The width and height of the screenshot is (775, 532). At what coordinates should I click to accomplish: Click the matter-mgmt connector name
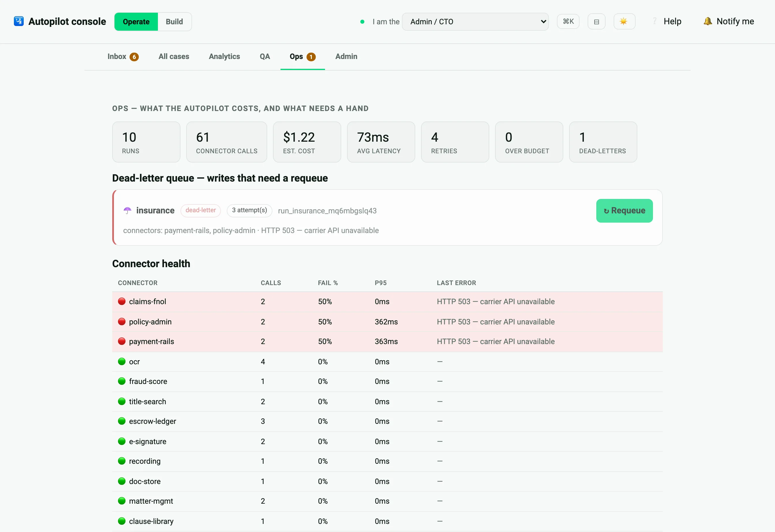(151, 501)
